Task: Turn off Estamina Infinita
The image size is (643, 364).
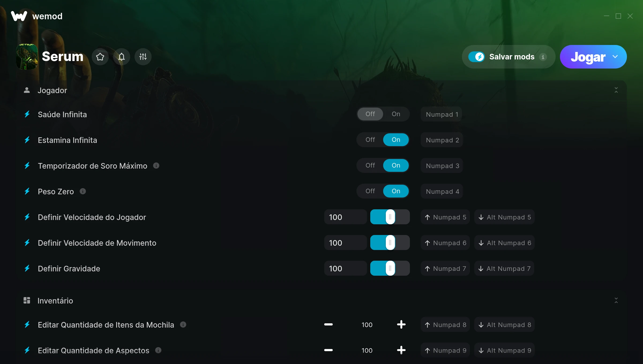Action: [370, 140]
